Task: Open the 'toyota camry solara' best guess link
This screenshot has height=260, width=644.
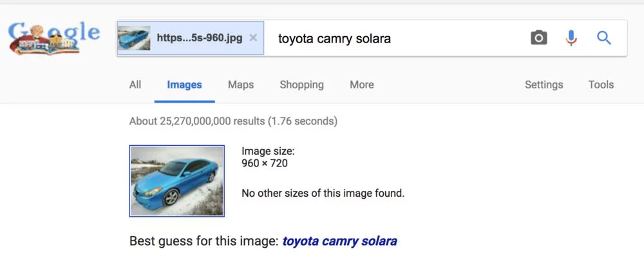Action: click(339, 241)
